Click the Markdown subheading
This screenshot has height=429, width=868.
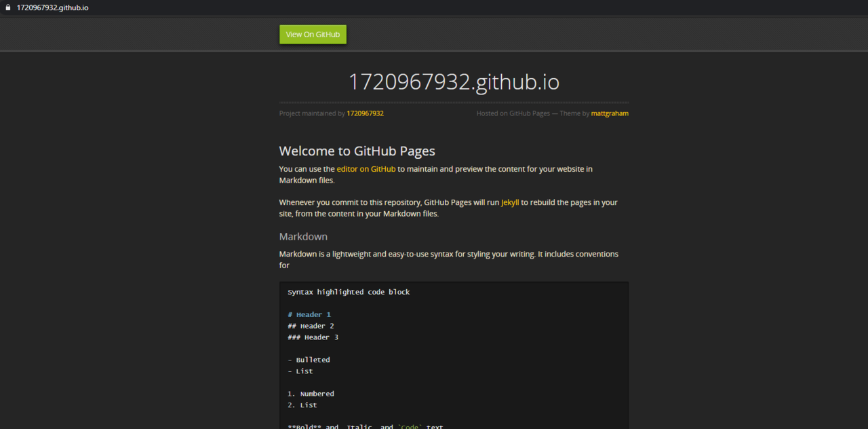coord(303,236)
